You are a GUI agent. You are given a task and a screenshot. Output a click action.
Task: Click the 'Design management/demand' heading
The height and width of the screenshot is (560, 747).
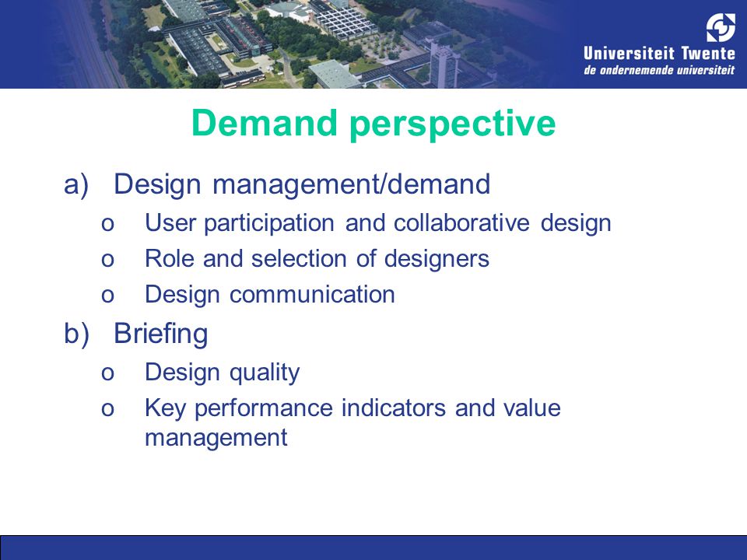pyautogui.click(x=302, y=184)
